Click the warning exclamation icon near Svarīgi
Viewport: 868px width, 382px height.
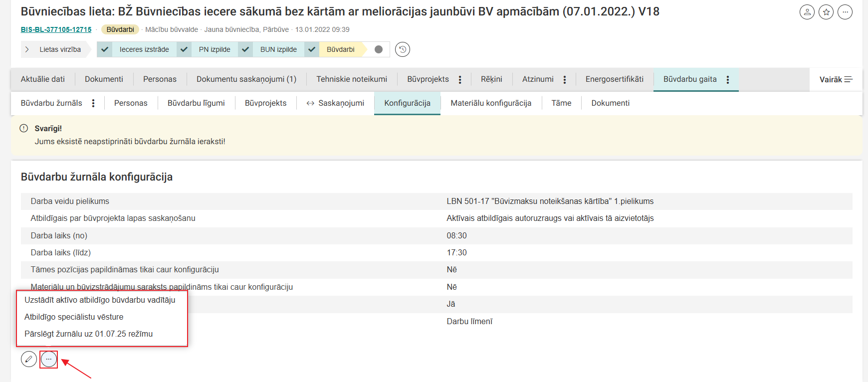[24, 128]
